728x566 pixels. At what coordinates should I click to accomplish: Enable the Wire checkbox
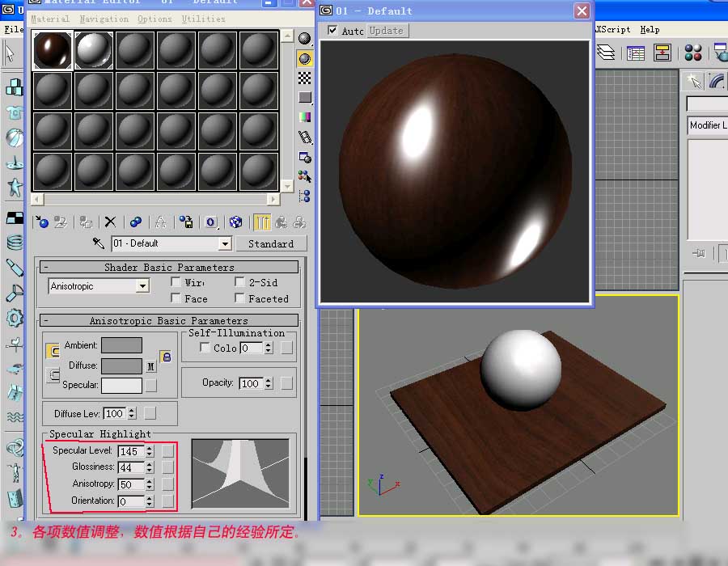point(176,282)
